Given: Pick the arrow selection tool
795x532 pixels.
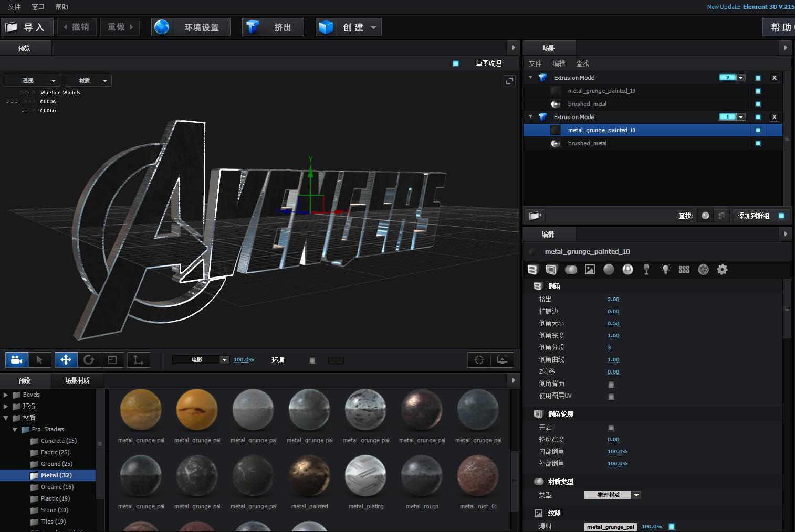Looking at the screenshot, I should [40, 360].
